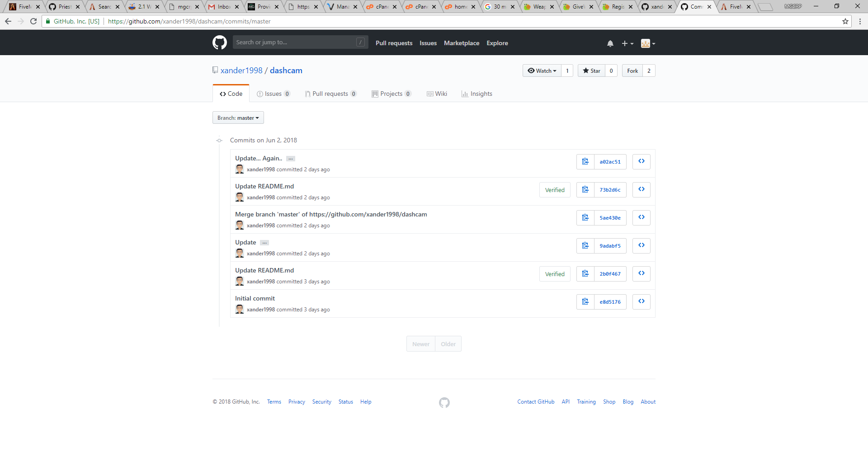Show Verified signature for commit 73b2d6c
This screenshot has width=868, height=470.
(x=555, y=190)
